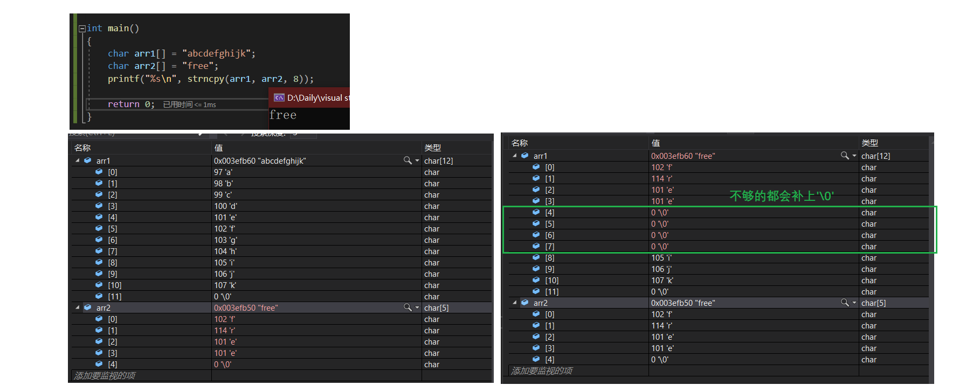Image resolution: width=980 pixels, height=392 pixels.
Task: Click field icon for left 104 'h' row
Action: pyautogui.click(x=99, y=251)
